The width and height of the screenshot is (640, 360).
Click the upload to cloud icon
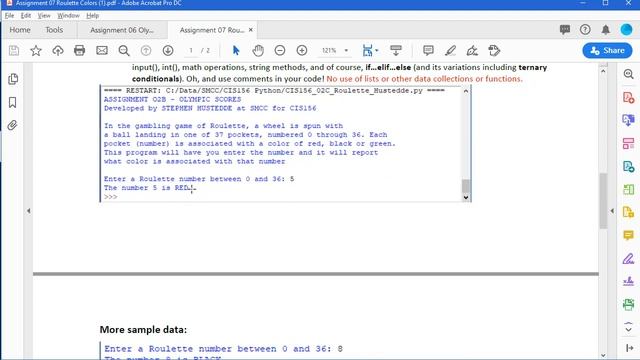tap(58, 50)
